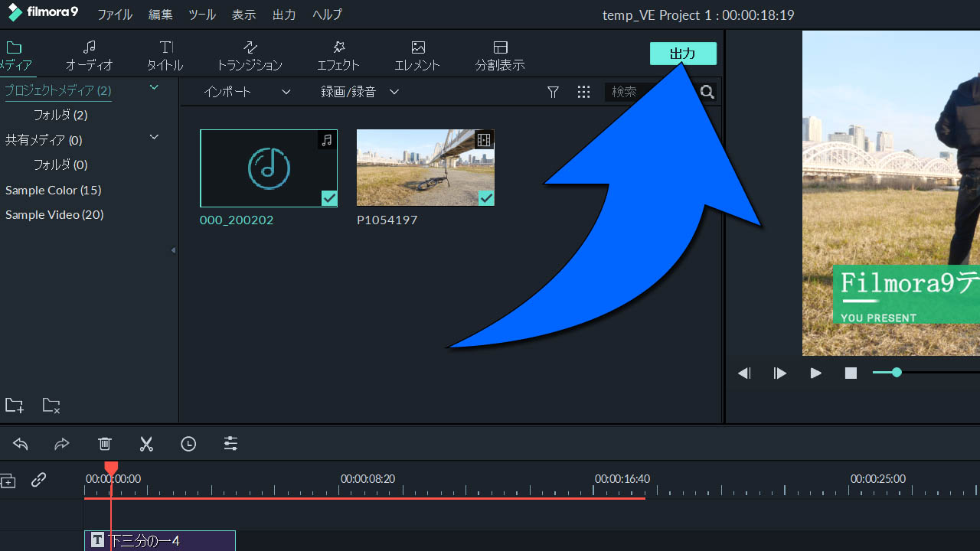Screen dimensions: 980x551
Task: Open the edit adjustments sliders icon
Action: (x=230, y=444)
